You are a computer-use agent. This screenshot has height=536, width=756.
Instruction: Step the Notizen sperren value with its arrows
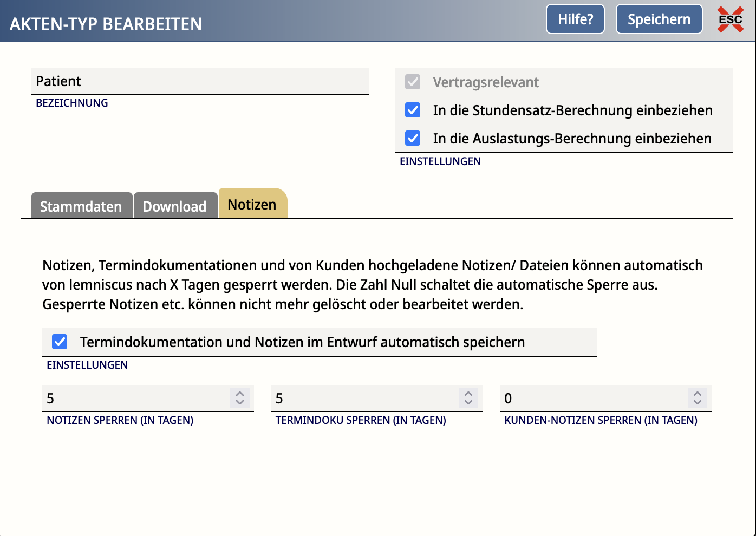click(x=240, y=398)
